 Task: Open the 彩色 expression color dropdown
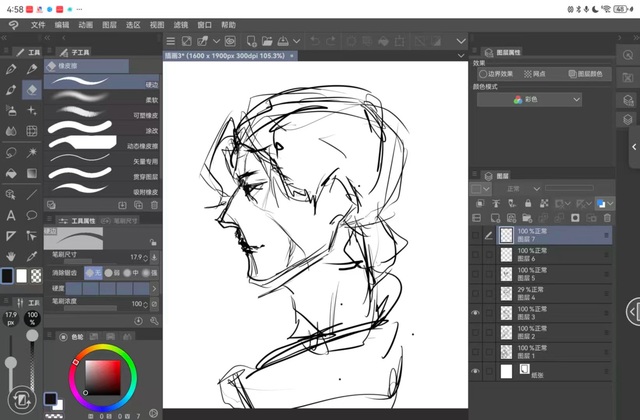pyautogui.click(x=529, y=100)
